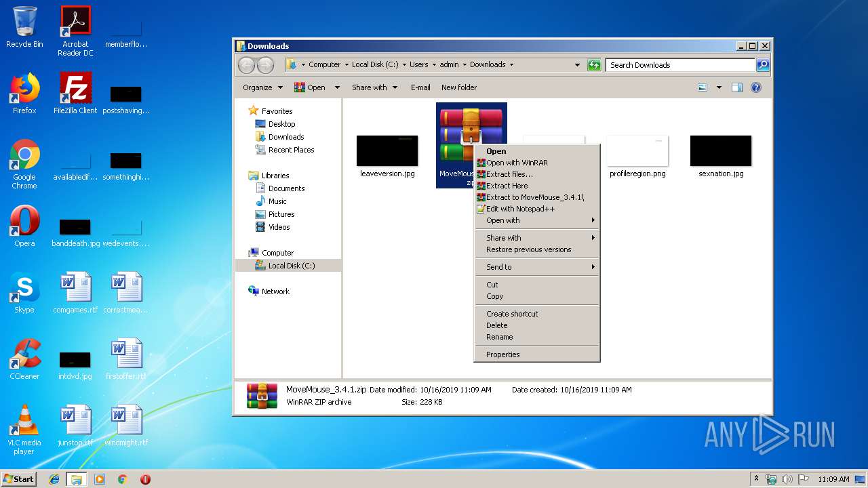Toggle the preview pane button
The image size is (868, 488).
737,87
